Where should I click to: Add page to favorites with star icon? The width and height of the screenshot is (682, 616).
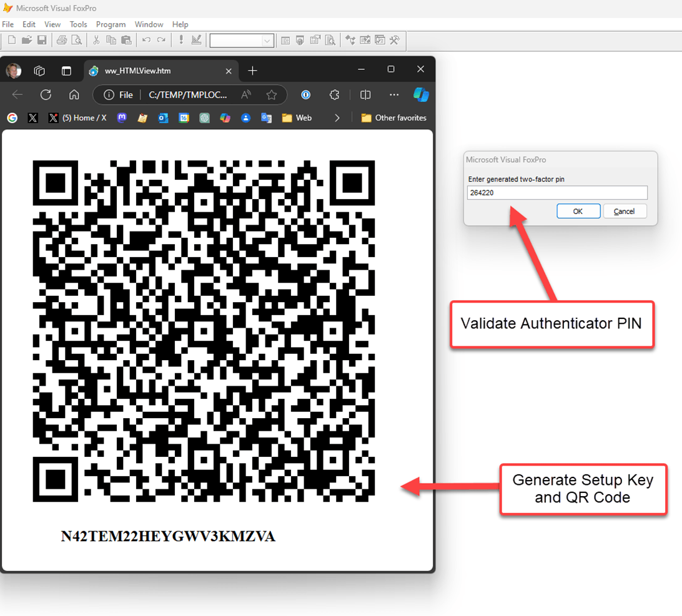pos(271,95)
